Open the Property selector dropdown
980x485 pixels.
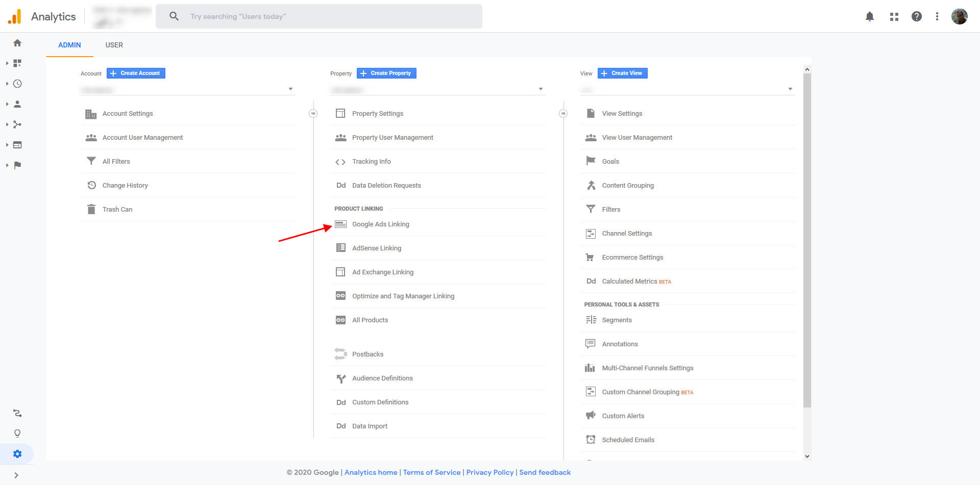[x=437, y=89]
